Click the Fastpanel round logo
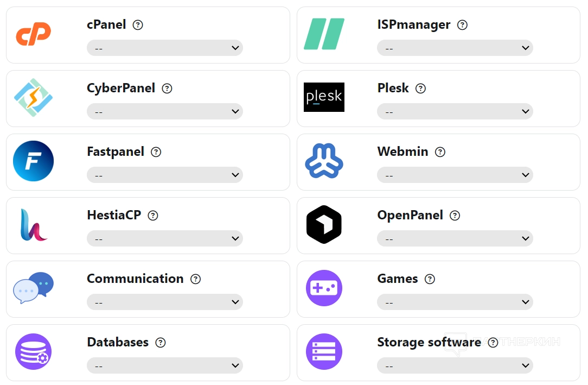The image size is (588, 385). [33, 161]
